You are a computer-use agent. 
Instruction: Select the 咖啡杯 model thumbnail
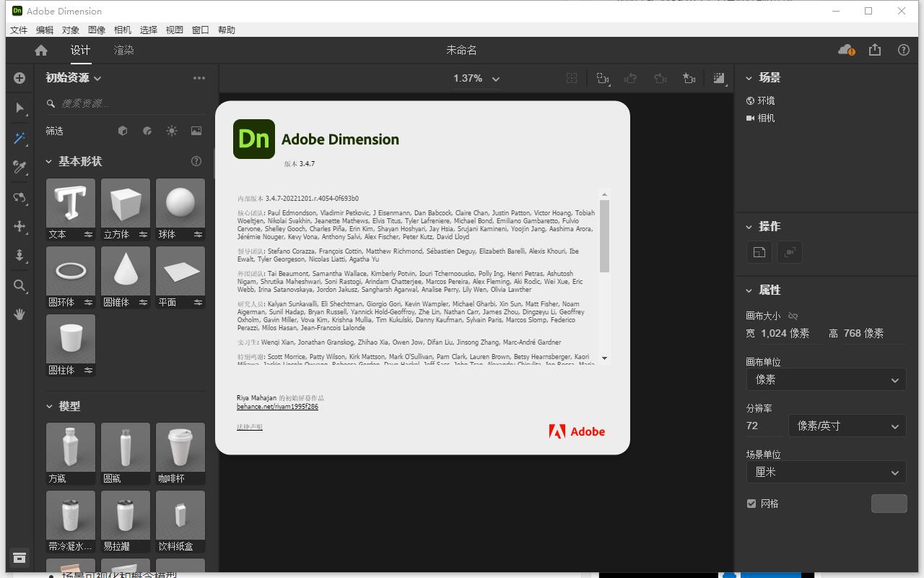[x=180, y=447]
